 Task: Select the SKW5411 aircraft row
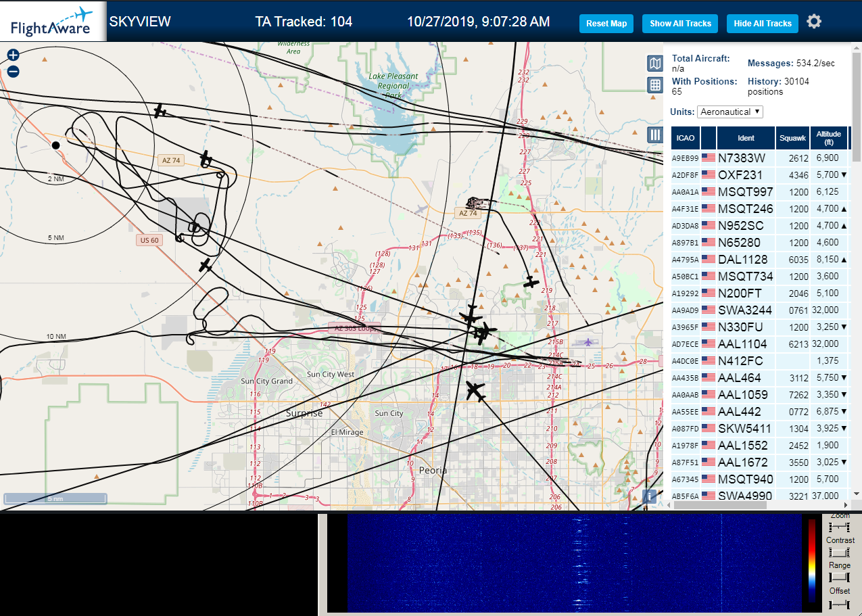click(x=761, y=429)
